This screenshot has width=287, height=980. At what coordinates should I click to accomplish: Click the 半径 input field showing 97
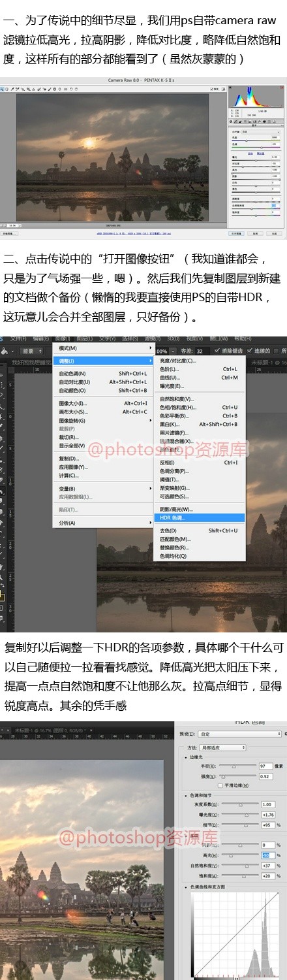click(x=266, y=766)
